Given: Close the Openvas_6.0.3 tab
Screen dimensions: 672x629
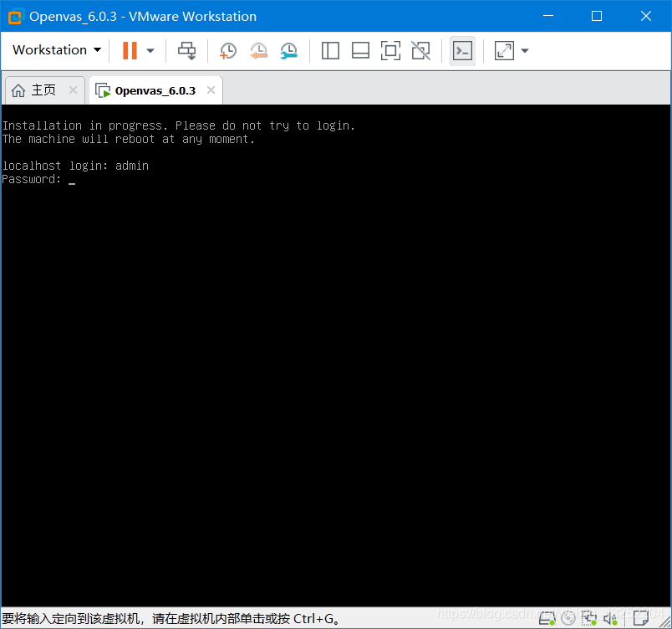Looking at the screenshot, I should coord(211,90).
